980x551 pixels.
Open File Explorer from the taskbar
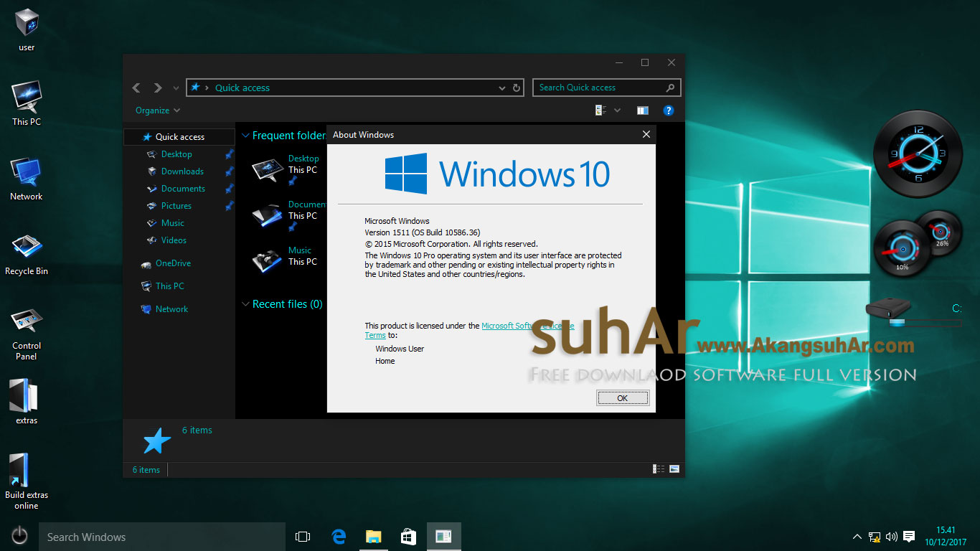[x=374, y=537]
